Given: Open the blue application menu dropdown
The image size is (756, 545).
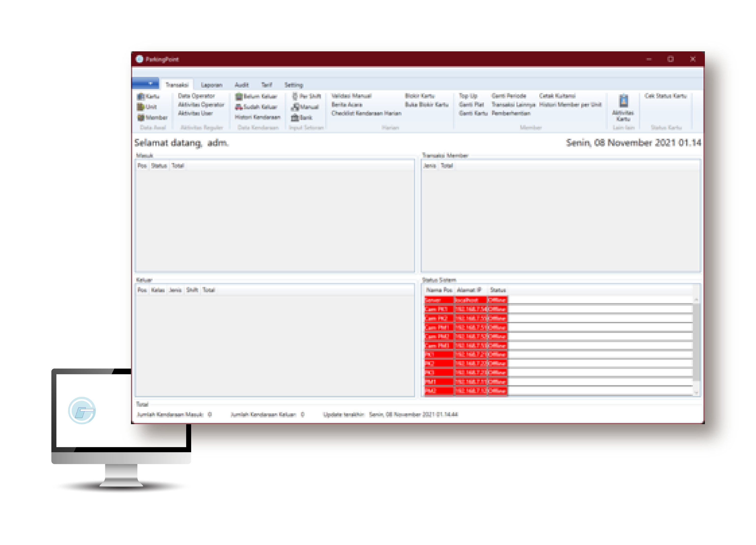Looking at the screenshot, I should [x=146, y=83].
